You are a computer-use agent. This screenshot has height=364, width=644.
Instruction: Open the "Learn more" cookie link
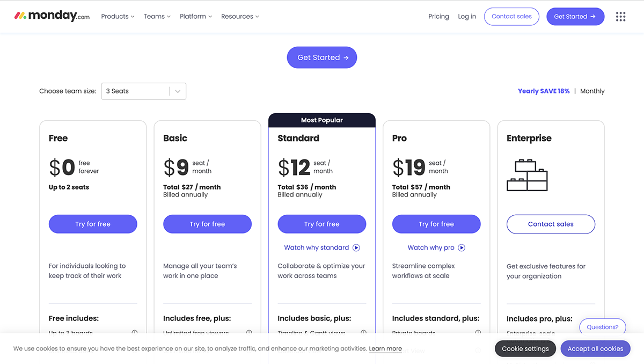(385, 348)
